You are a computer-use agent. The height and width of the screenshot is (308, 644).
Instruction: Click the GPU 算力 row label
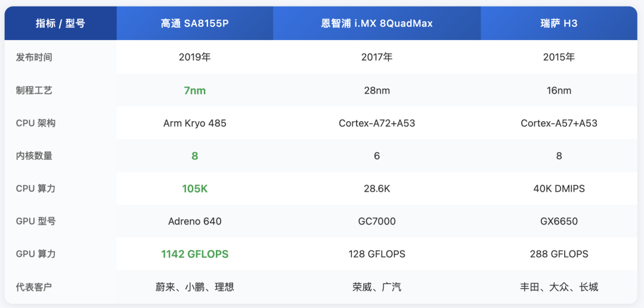click(x=36, y=254)
